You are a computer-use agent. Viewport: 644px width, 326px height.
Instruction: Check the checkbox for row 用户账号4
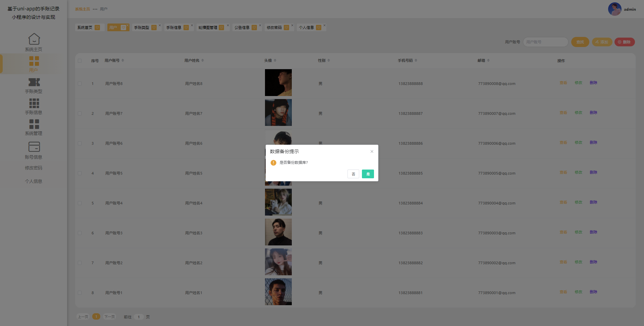pos(80,203)
